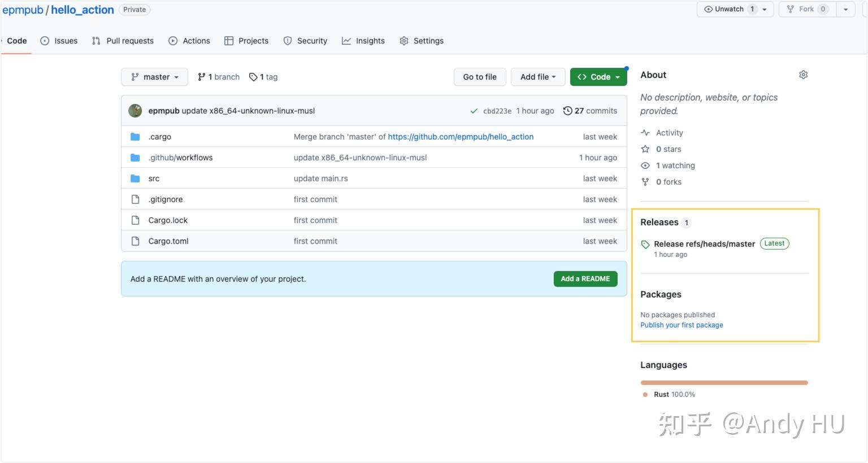Open Publish your first package link

682,325
